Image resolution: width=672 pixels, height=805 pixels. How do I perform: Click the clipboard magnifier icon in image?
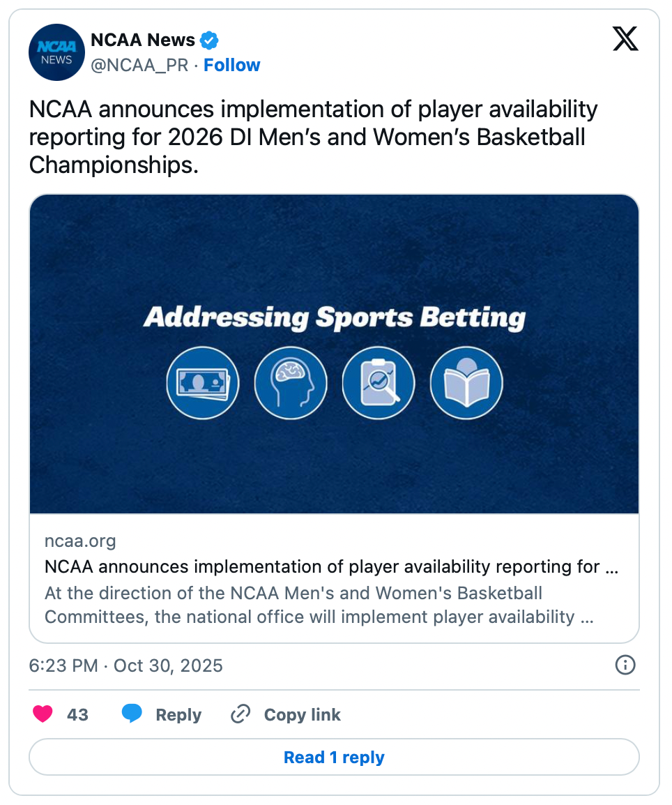(x=379, y=383)
